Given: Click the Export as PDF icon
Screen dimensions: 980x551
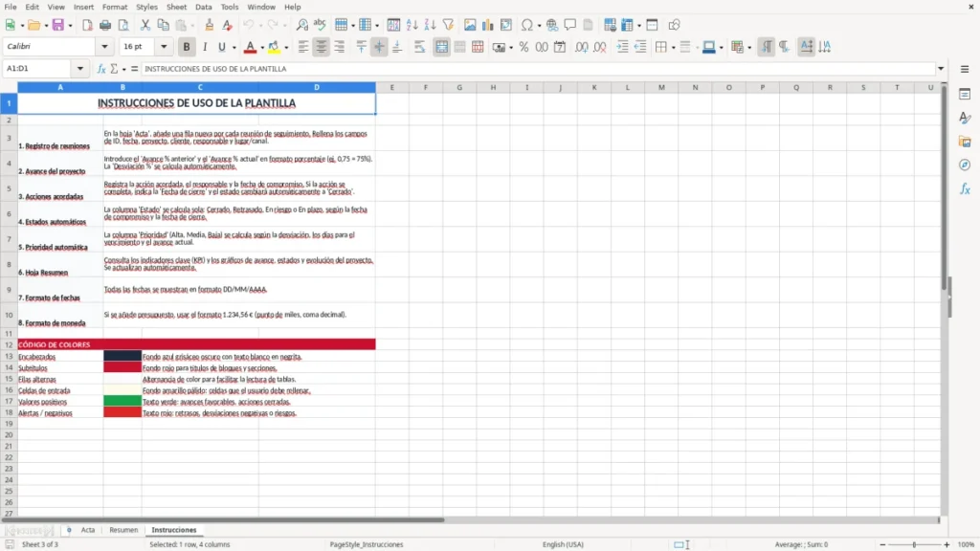Looking at the screenshot, I should [x=87, y=25].
